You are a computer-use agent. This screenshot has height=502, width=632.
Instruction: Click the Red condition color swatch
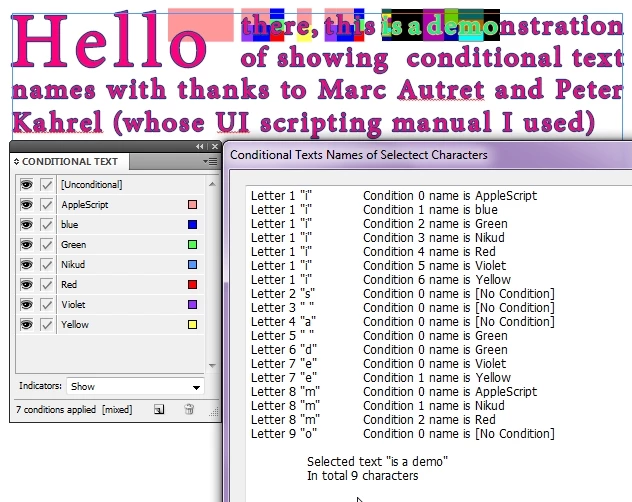(193, 285)
